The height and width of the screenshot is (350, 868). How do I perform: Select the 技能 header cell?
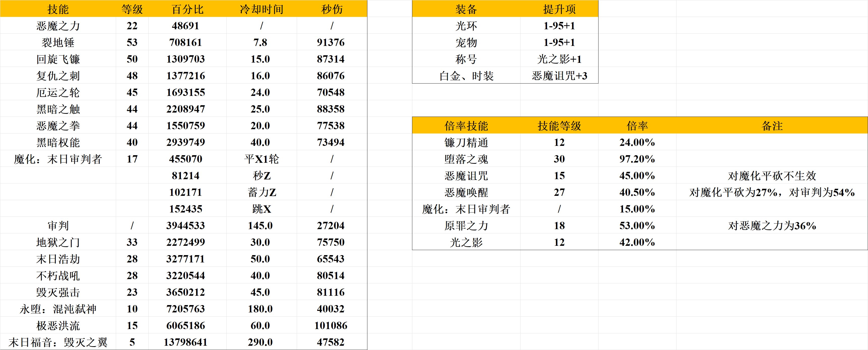coord(58,9)
